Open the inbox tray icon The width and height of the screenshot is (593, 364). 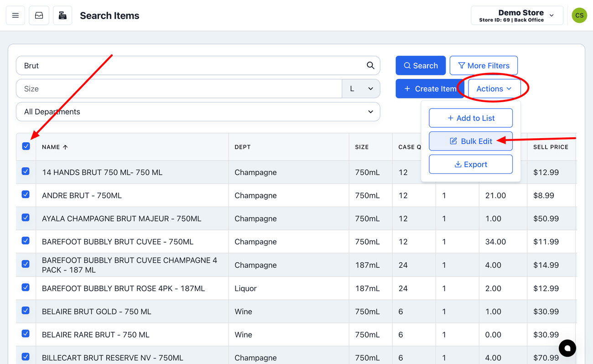pyautogui.click(x=39, y=16)
